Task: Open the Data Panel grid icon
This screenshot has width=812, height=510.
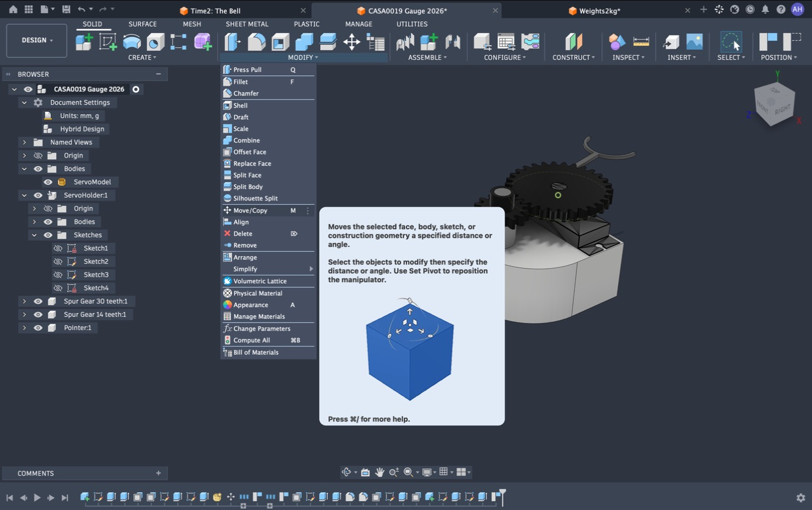Action: (x=28, y=9)
